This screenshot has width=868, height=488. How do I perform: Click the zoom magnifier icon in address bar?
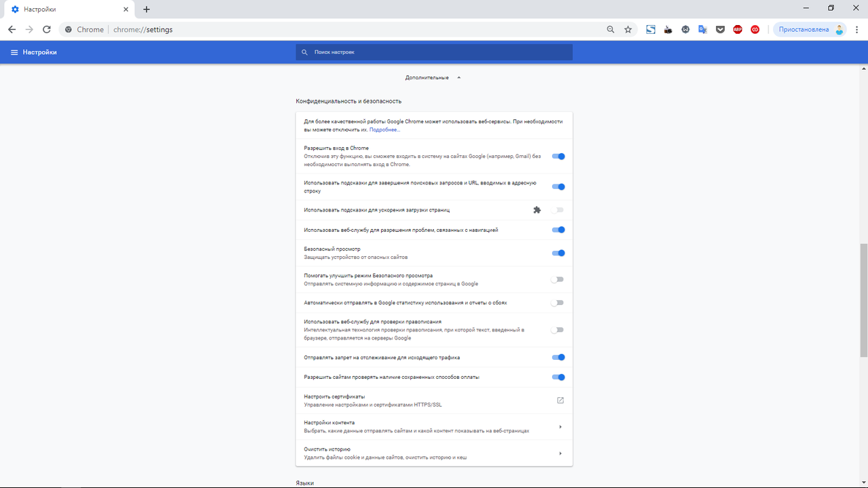point(610,30)
